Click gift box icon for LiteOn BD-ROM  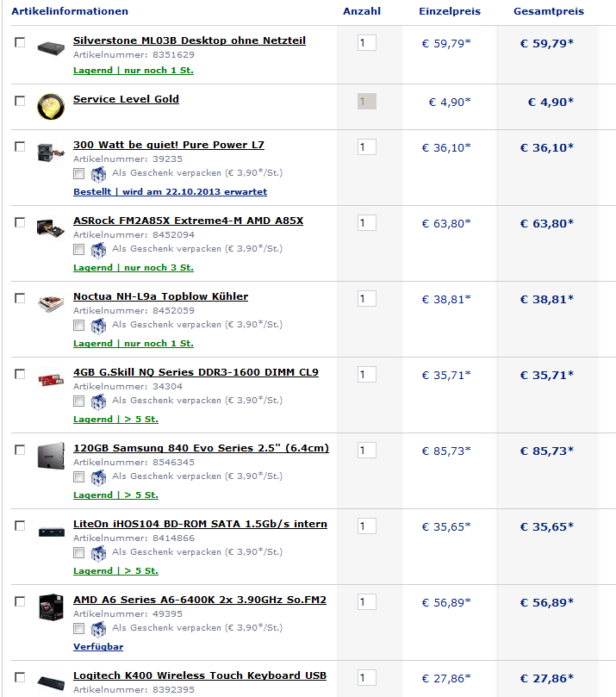pyautogui.click(x=98, y=553)
